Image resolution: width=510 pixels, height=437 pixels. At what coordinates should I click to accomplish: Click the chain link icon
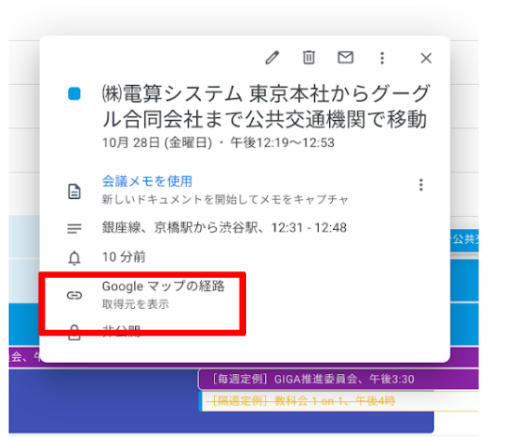[x=74, y=295]
